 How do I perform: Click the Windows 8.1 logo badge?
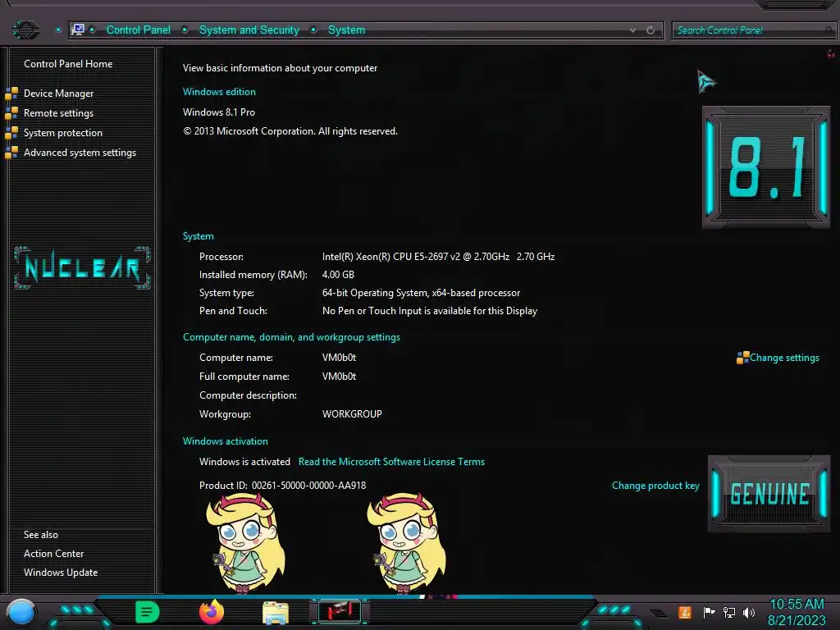[x=766, y=167]
